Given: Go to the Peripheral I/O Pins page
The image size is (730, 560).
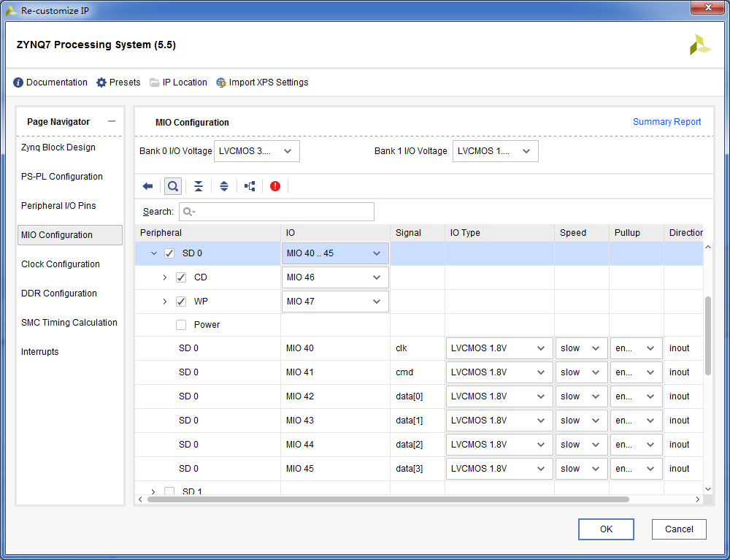Looking at the screenshot, I should coord(58,206).
